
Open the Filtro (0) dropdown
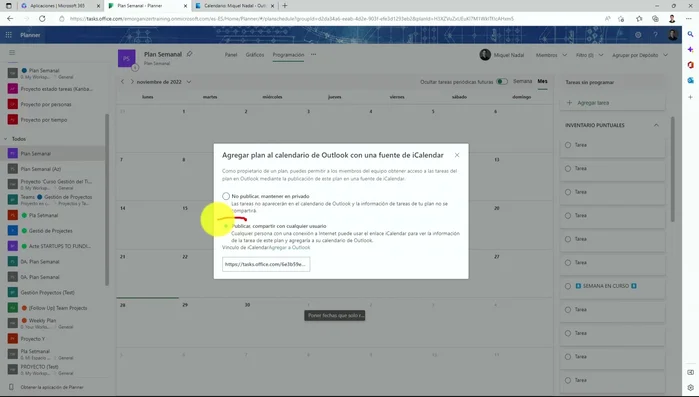click(589, 55)
